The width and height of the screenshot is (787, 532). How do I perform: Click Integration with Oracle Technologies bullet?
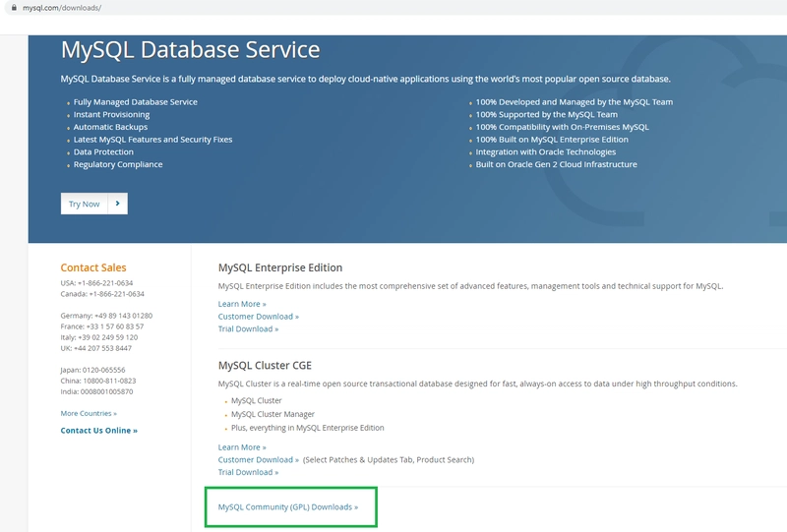point(546,152)
